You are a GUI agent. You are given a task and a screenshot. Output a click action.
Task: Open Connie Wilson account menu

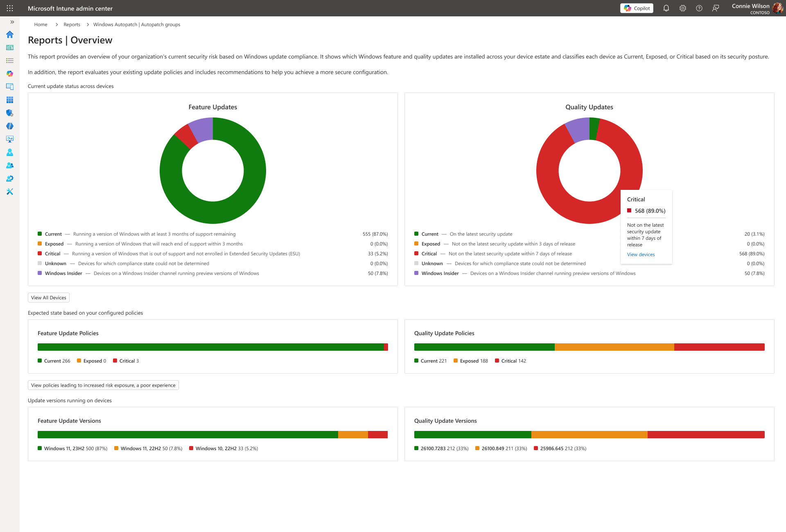[757, 8]
